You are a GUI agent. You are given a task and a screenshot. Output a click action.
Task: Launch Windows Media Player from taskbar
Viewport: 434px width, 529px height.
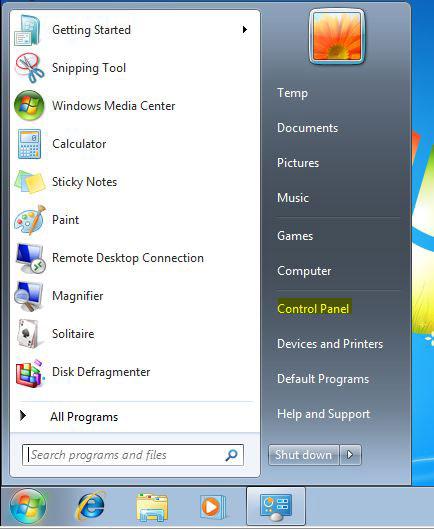213,507
